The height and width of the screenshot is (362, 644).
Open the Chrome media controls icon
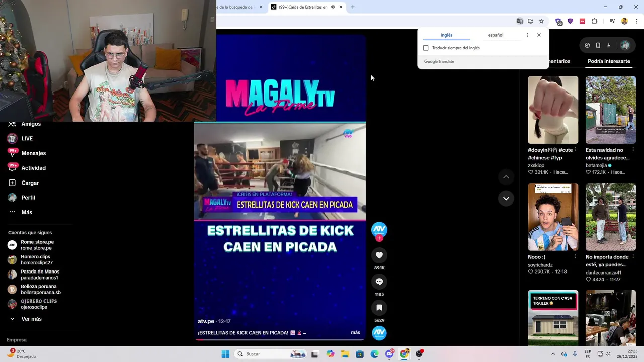pyautogui.click(x=612, y=21)
